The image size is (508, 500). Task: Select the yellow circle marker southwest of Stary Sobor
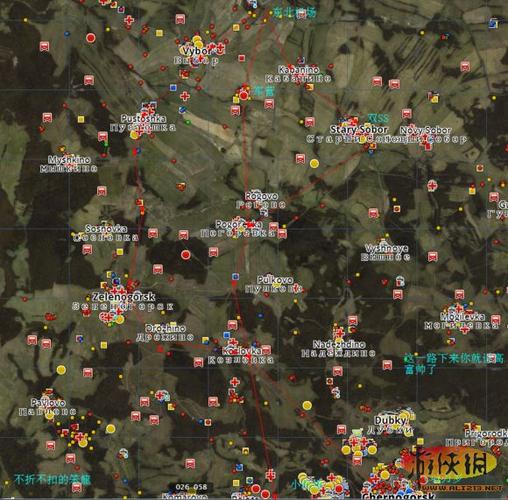pos(314,163)
